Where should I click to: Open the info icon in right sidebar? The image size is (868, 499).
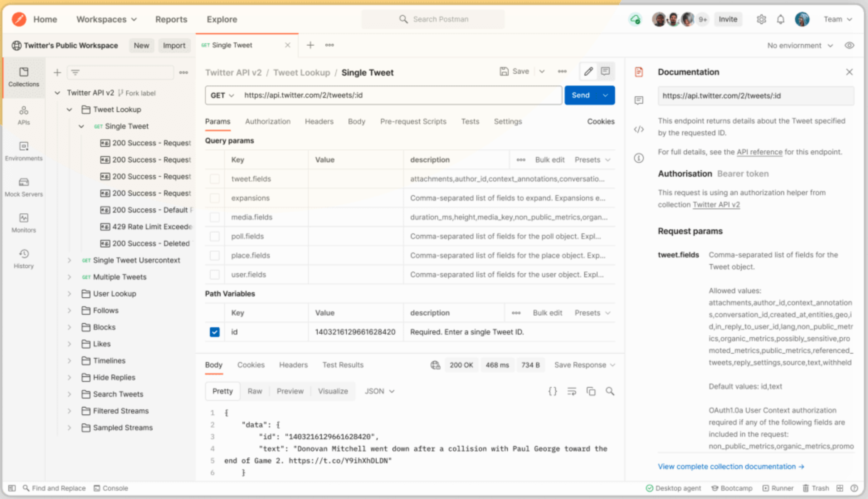(x=639, y=158)
